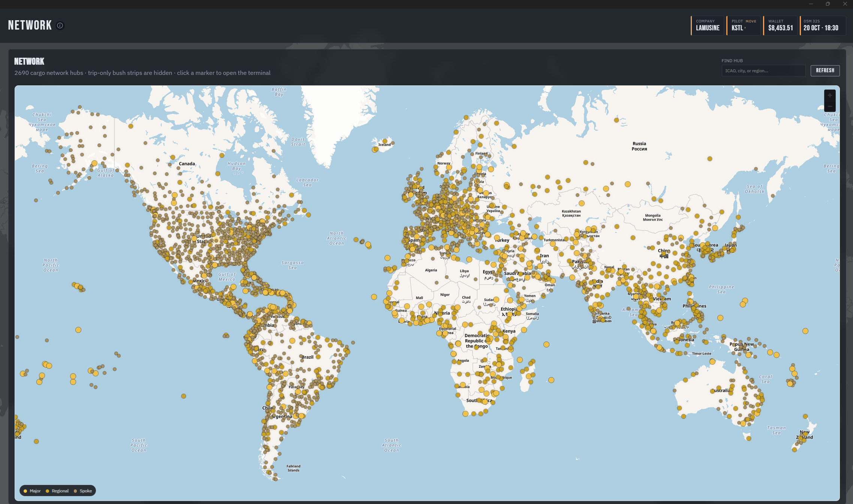Focus the Find Hub search field
This screenshot has width=853, height=504.
click(763, 71)
